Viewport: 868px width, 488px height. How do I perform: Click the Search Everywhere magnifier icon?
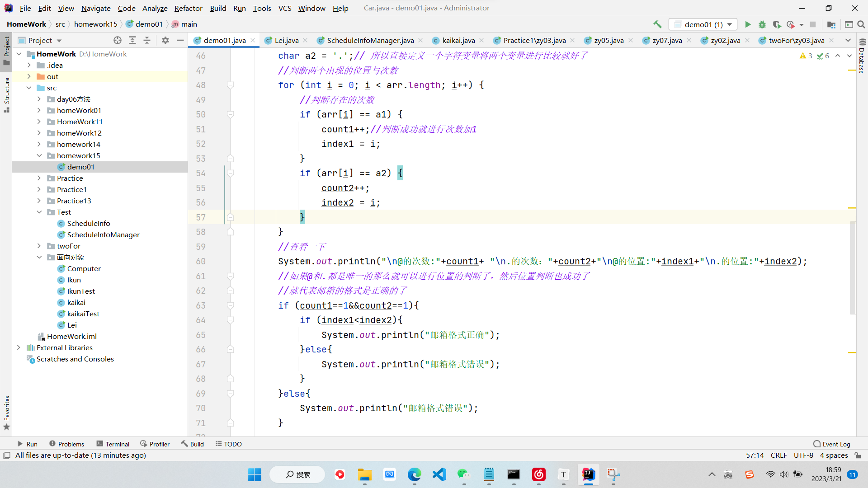tap(861, 24)
